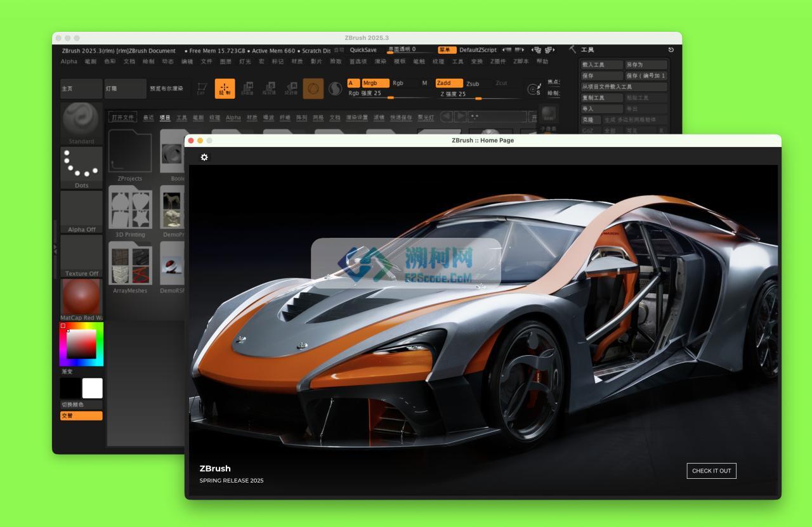Click the previous arrow in LightBox navigation
Screen dimensions: 812x527
447,117
